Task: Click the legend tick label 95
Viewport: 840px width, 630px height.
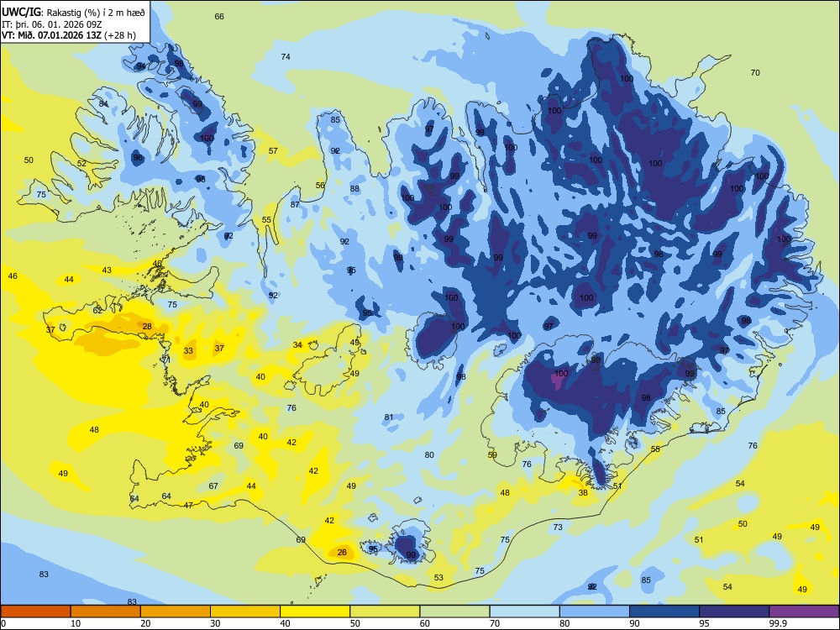Action: [x=704, y=623]
